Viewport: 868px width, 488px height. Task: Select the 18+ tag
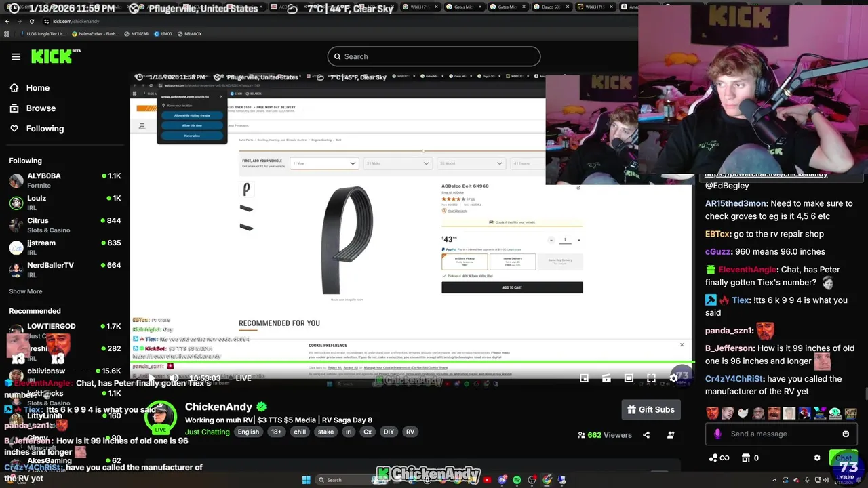point(277,432)
